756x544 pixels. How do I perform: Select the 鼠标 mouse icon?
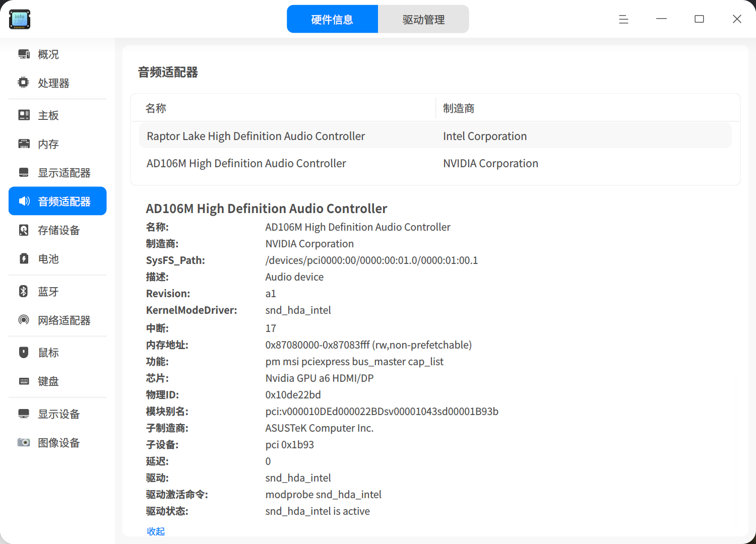(x=24, y=353)
